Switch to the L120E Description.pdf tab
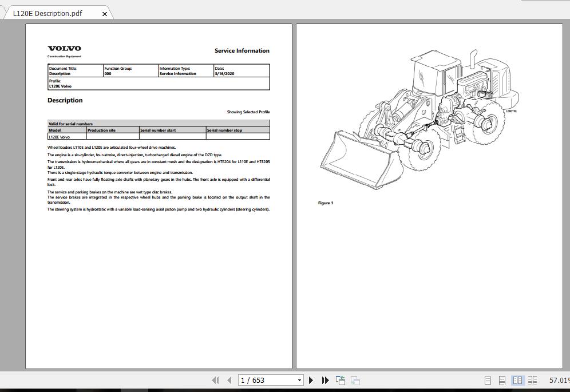 click(52, 13)
